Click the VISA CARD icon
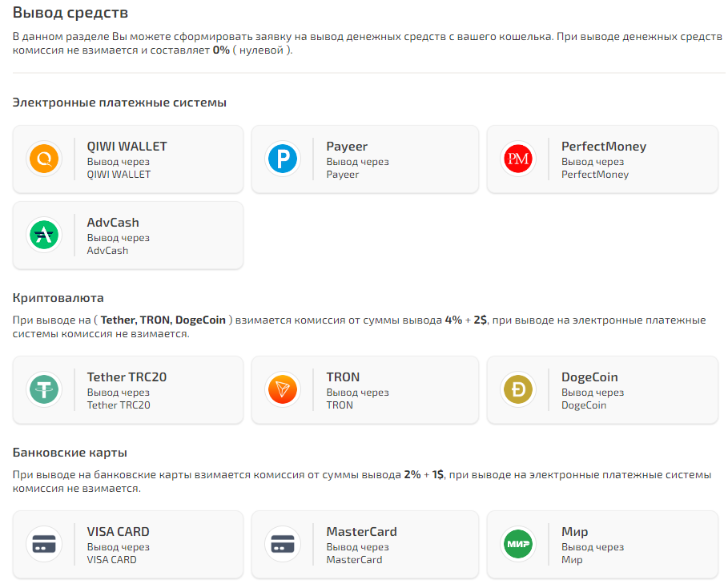The height and width of the screenshot is (584, 728). point(44,543)
